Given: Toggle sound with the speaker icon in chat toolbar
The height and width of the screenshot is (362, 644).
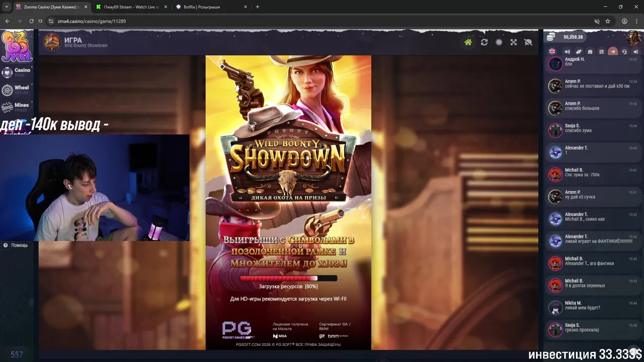Looking at the screenshot, I should click(x=567, y=52).
